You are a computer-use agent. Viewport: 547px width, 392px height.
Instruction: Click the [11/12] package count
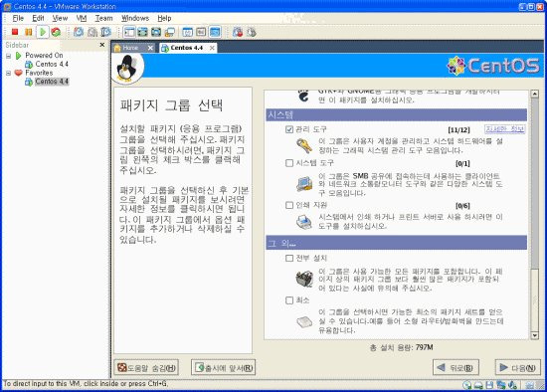458,130
